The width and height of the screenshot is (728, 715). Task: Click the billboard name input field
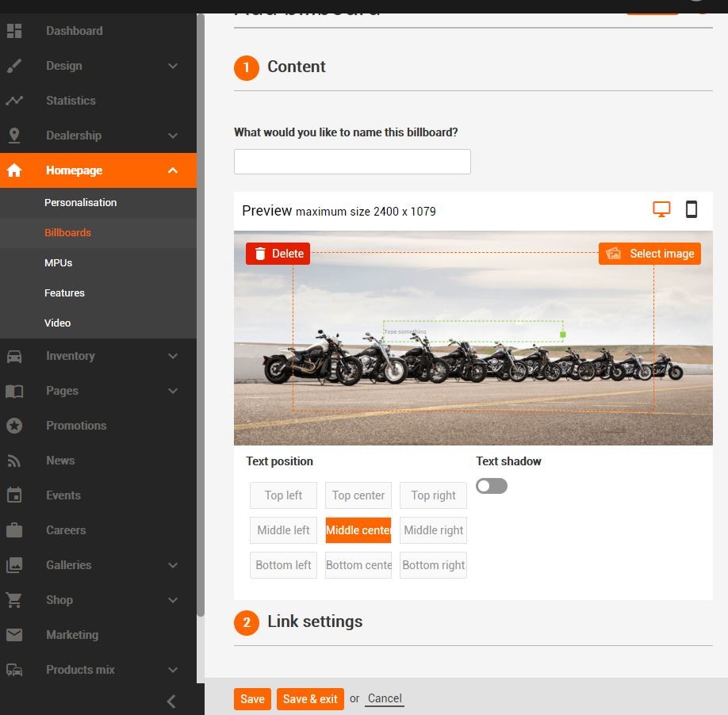352,162
